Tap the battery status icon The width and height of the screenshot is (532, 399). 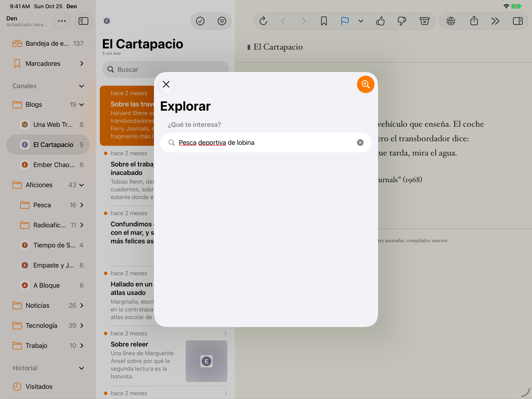point(517,6)
